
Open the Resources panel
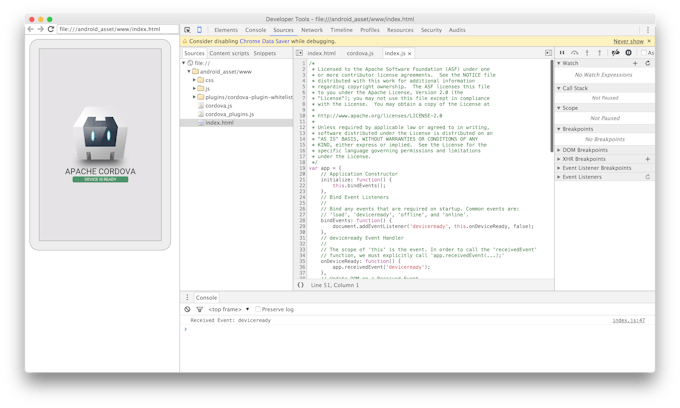[400, 30]
